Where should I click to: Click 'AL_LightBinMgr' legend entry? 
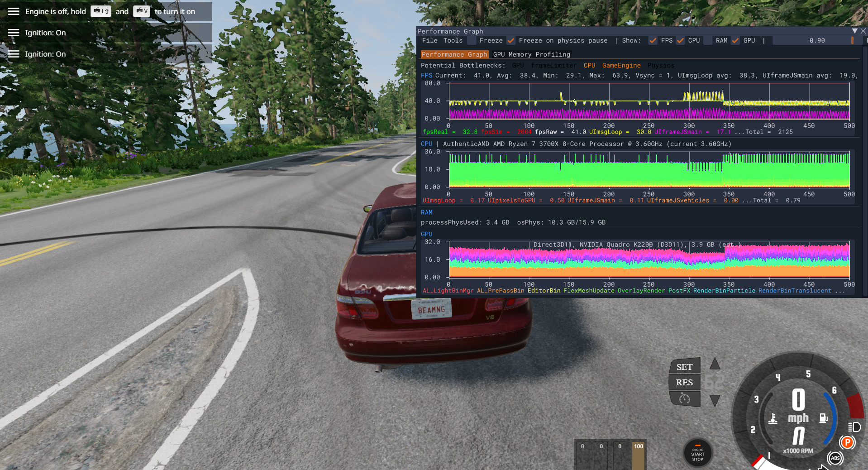[x=448, y=291]
